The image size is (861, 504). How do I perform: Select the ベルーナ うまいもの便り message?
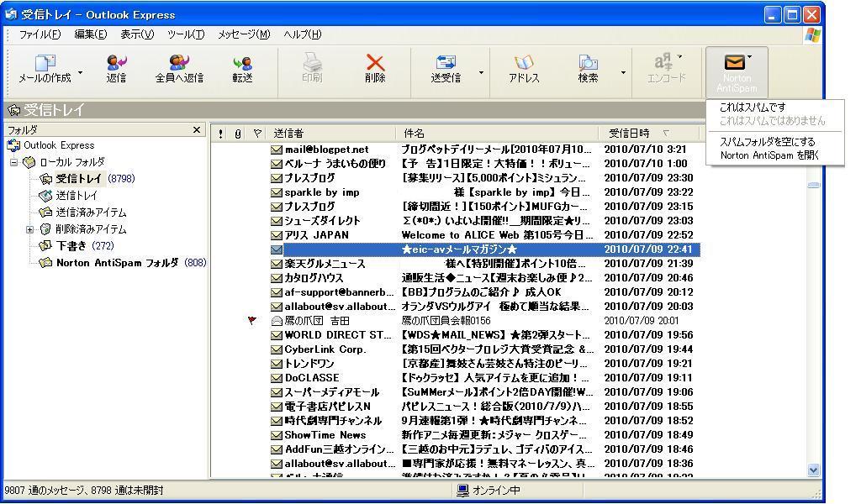coord(483,164)
